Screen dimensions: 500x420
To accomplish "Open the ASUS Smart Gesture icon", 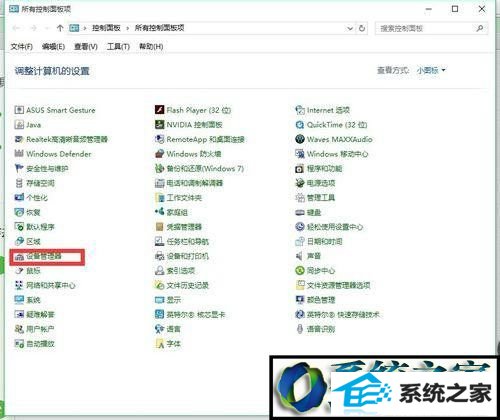I will pos(19,110).
